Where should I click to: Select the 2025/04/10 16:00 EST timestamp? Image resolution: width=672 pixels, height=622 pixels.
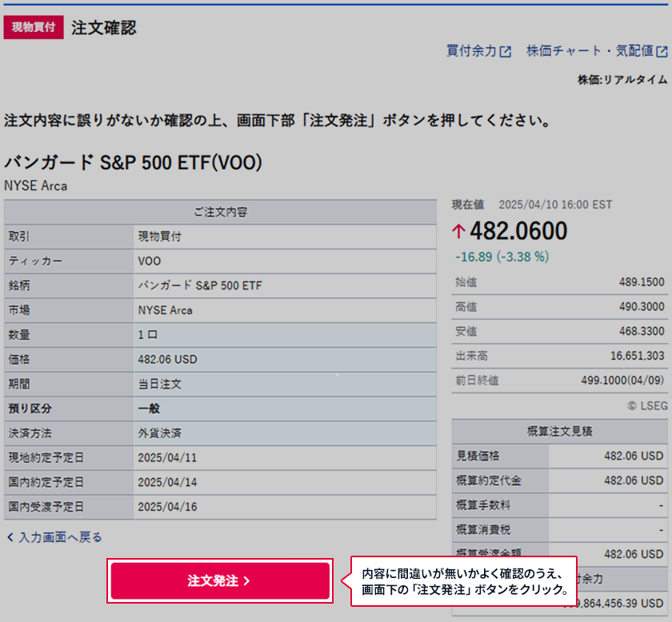click(x=555, y=205)
